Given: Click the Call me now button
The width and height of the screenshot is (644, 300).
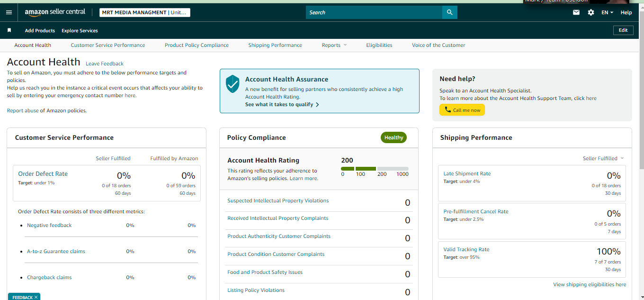Looking at the screenshot, I should [462, 110].
